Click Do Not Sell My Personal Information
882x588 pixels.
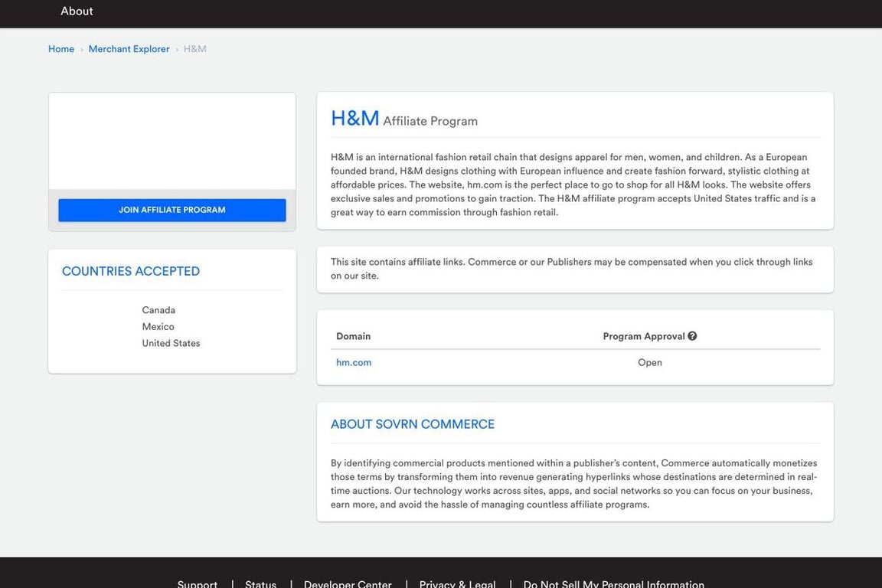pos(613,583)
